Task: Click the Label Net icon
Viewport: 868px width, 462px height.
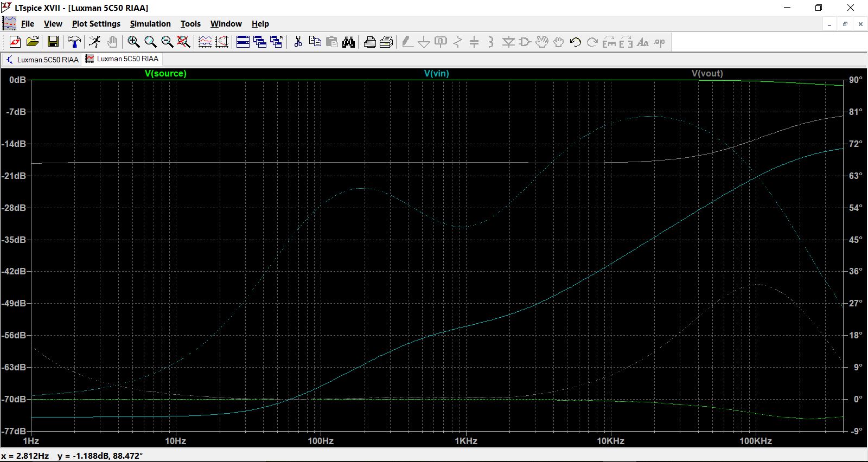Action: pos(441,42)
